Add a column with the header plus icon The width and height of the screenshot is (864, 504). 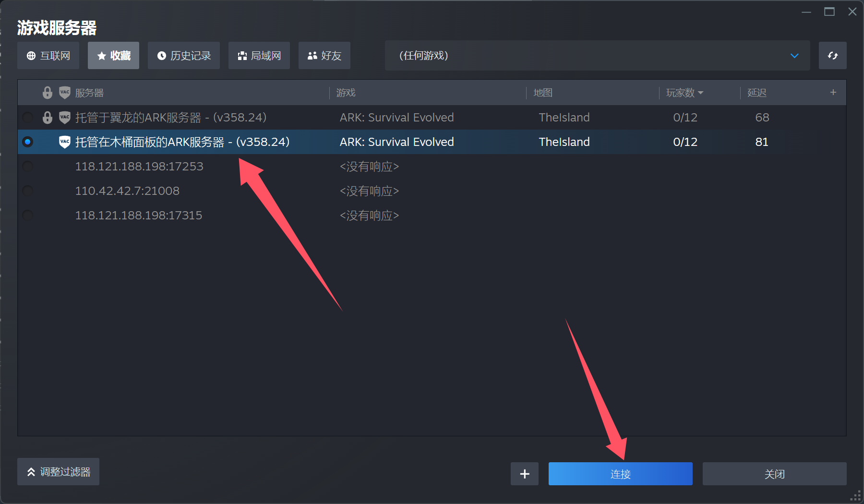833,92
